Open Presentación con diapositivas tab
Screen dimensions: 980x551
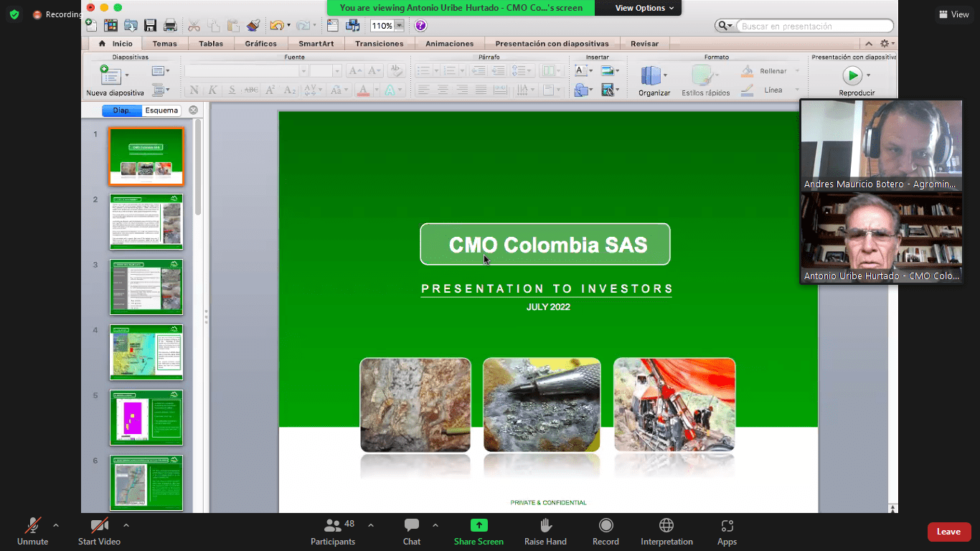[x=552, y=44]
